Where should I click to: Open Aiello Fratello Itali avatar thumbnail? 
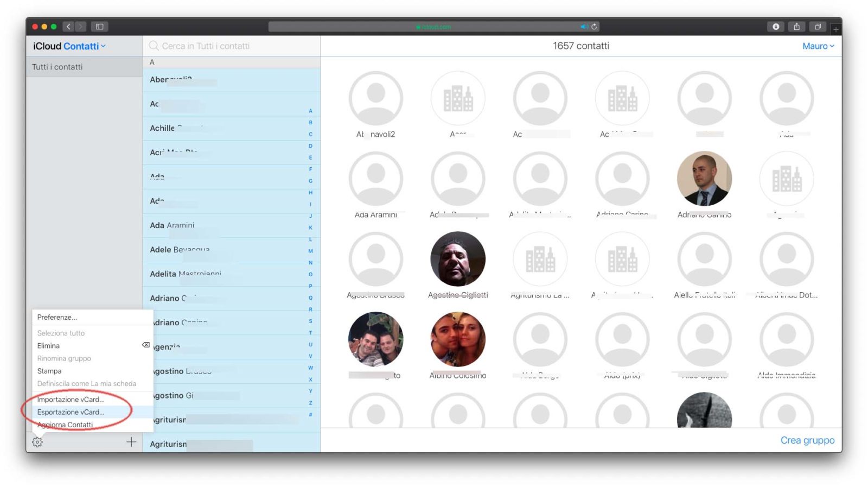tap(704, 259)
